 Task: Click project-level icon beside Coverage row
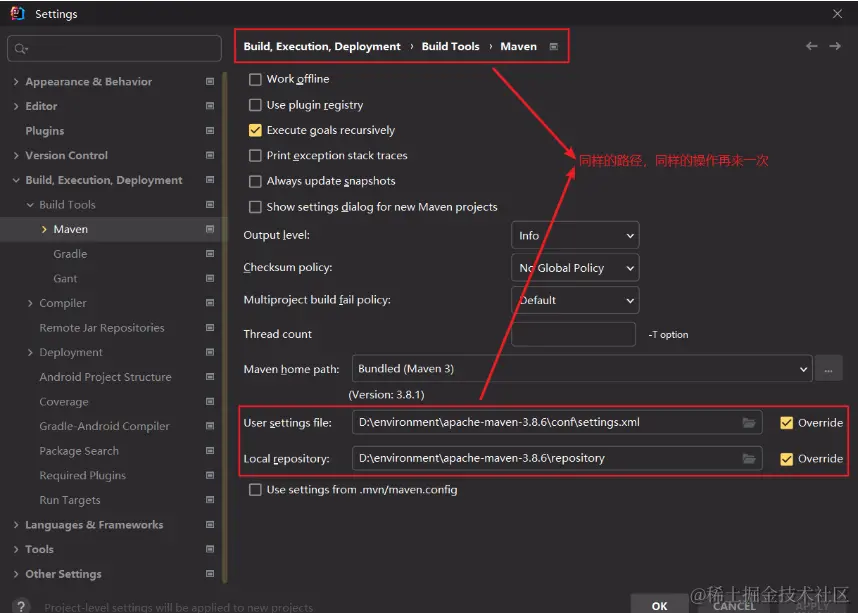click(x=210, y=402)
